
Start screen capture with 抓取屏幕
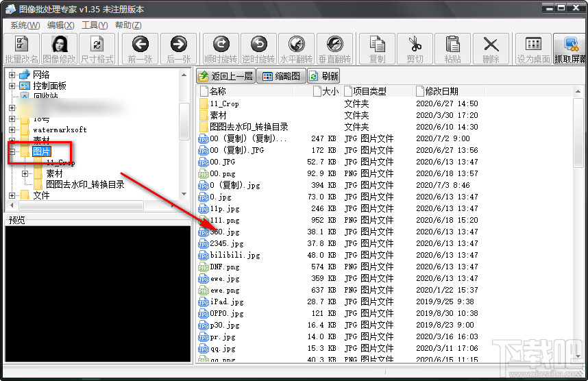click(x=570, y=49)
